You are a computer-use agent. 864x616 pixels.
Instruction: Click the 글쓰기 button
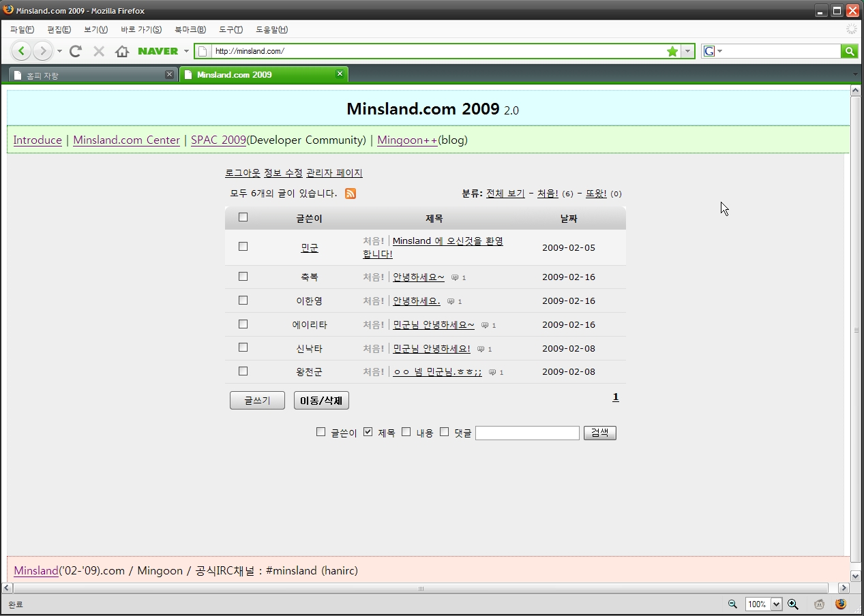pos(257,401)
